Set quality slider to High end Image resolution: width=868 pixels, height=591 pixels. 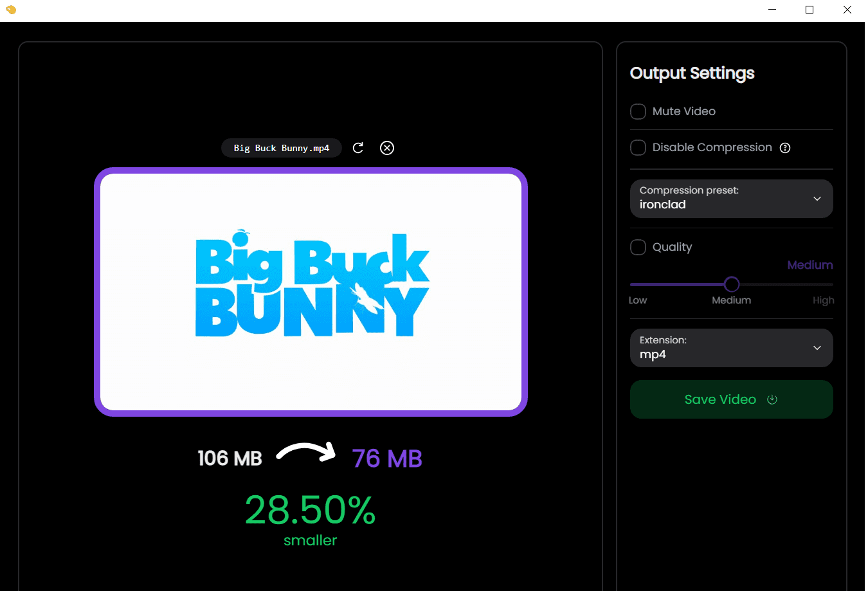831,284
